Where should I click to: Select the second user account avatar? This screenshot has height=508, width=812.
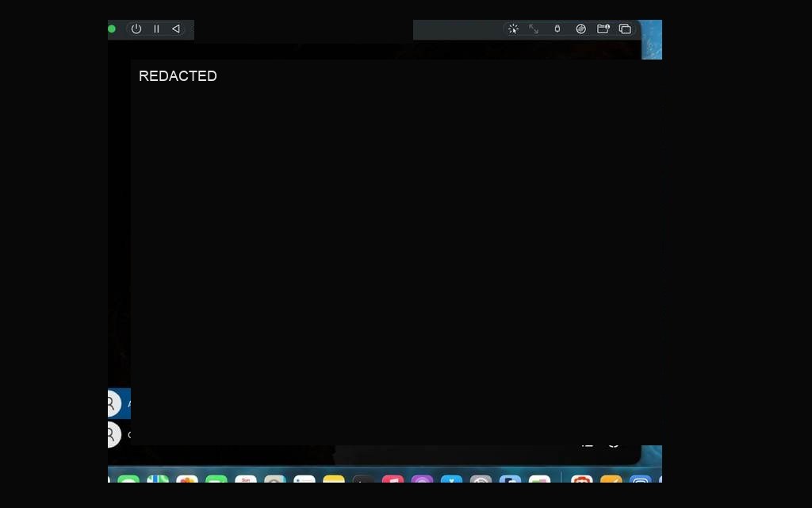113,434
